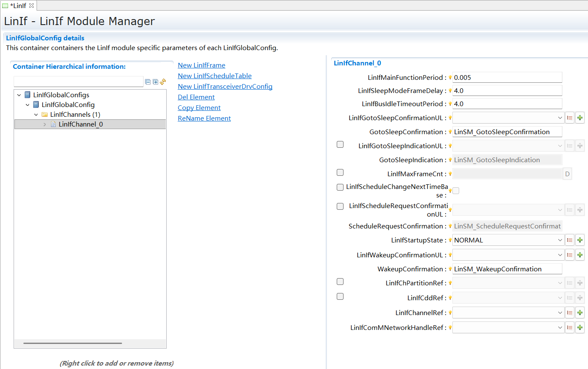Click list icon beside LinIfComMNetworkHandleRef
The image size is (588, 369).
coord(570,327)
